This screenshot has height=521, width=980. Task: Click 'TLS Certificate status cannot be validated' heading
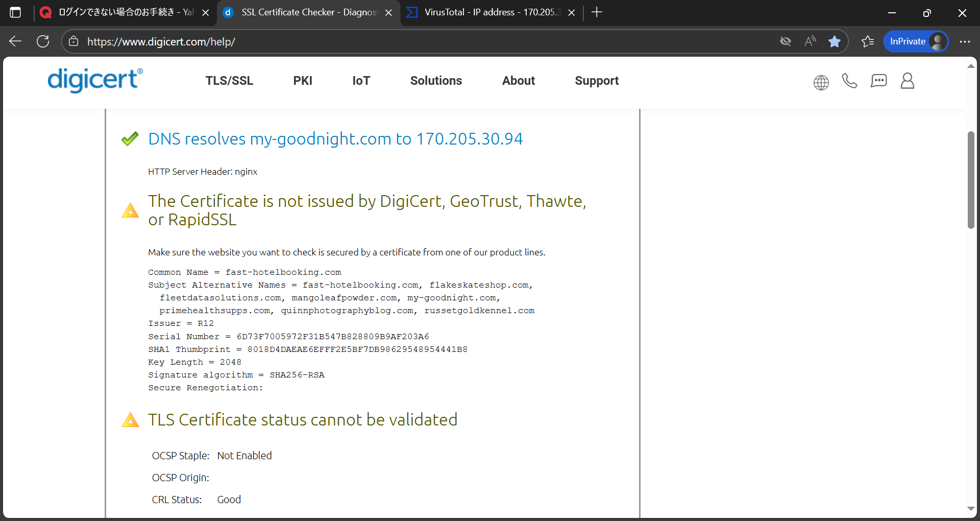(303, 420)
